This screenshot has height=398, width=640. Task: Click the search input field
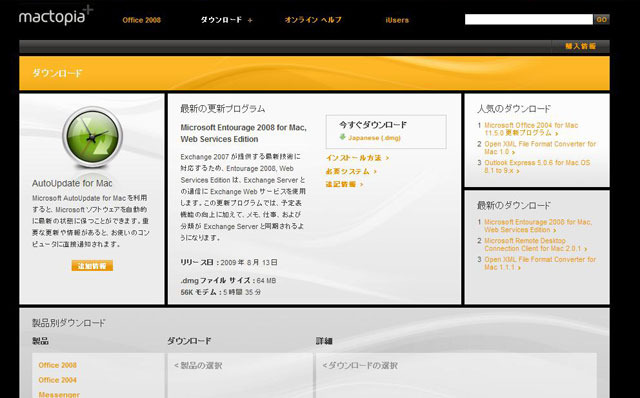pyautogui.click(x=529, y=19)
